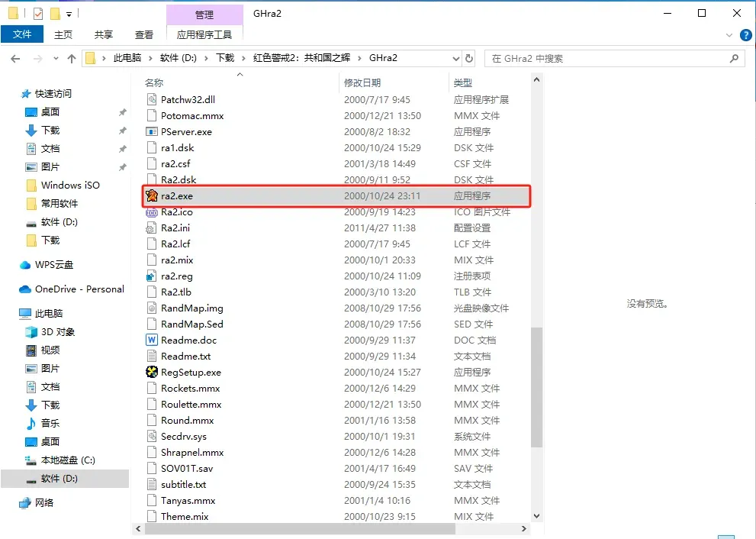Click the ra2.exe game icon

pos(152,195)
